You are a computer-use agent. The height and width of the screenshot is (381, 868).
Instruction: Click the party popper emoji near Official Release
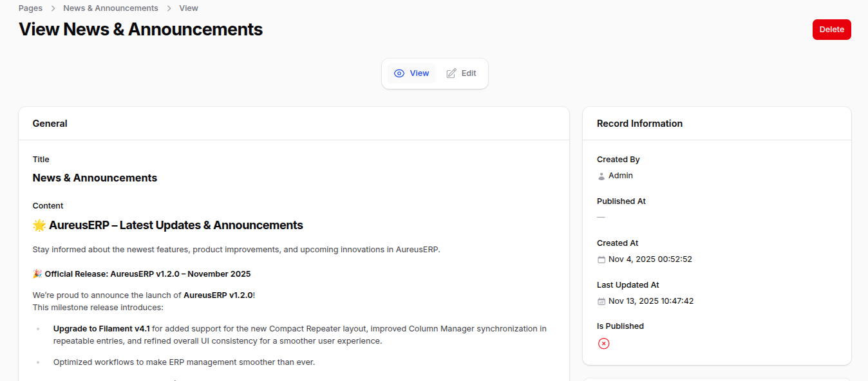[x=37, y=273]
